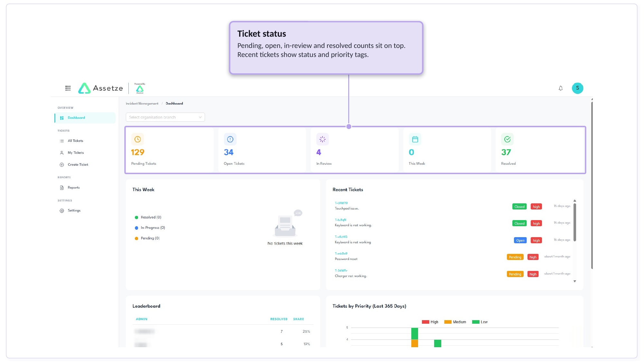Click the Powered By Assetze badge
644x362 pixels.
[x=140, y=88]
